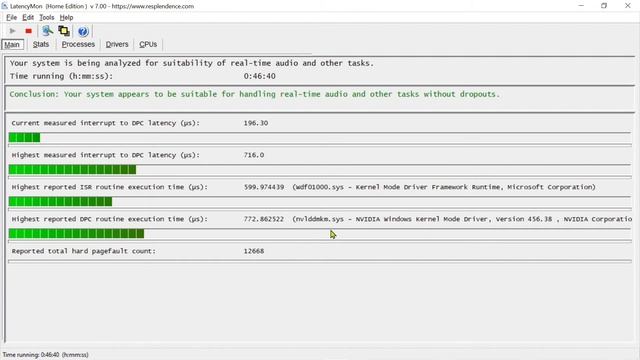The image size is (640, 360).
Task: Open help via blue question mark icon
Action: coord(83,31)
